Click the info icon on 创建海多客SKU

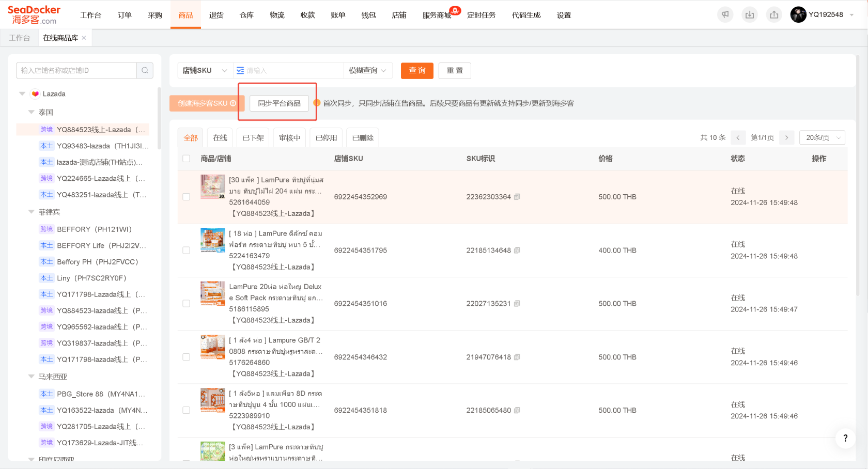[233, 103]
